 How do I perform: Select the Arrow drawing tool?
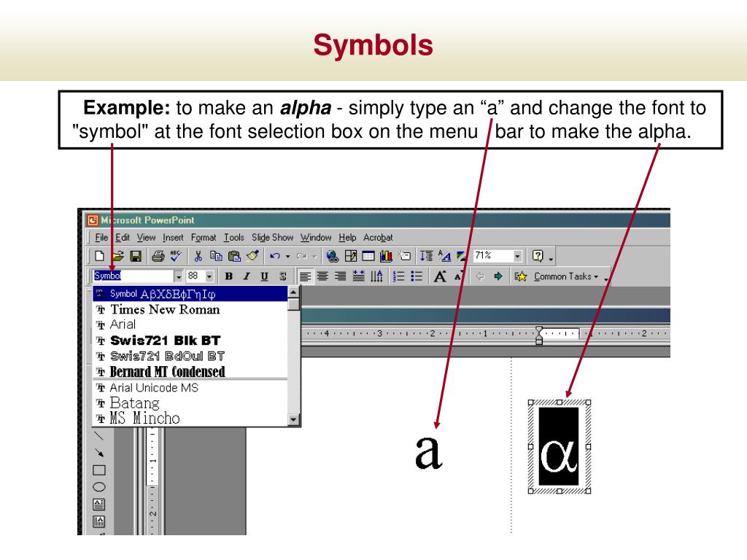tap(98, 452)
